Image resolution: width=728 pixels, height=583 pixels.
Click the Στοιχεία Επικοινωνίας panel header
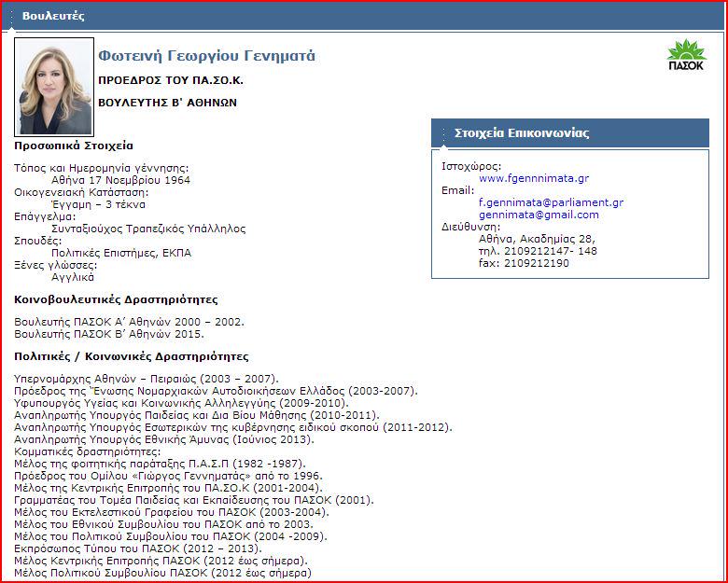570,133
